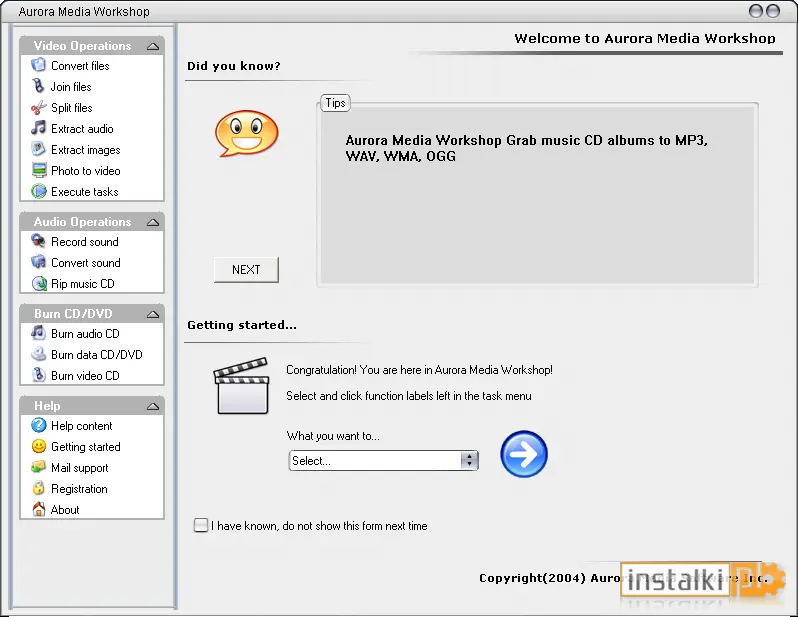Open Join files menu entry
The width and height of the screenshot is (798, 617).
tap(71, 87)
